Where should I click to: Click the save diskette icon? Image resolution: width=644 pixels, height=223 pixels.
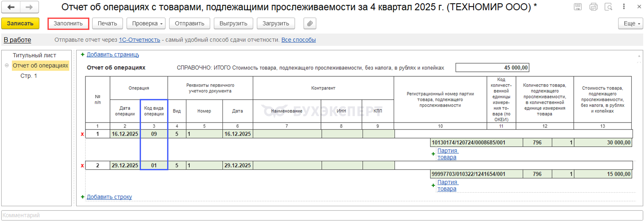tap(577, 7)
